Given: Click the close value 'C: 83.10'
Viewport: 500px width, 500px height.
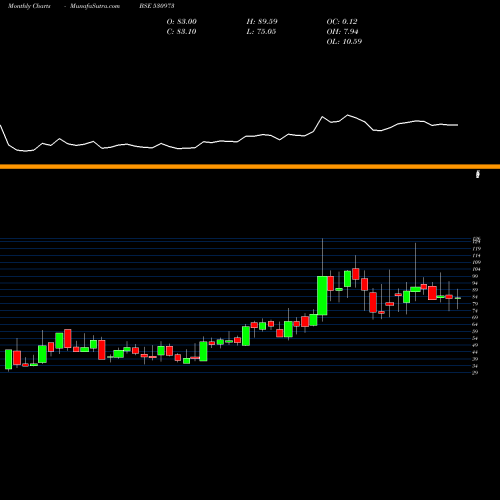Looking at the screenshot, I should [181, 32].
